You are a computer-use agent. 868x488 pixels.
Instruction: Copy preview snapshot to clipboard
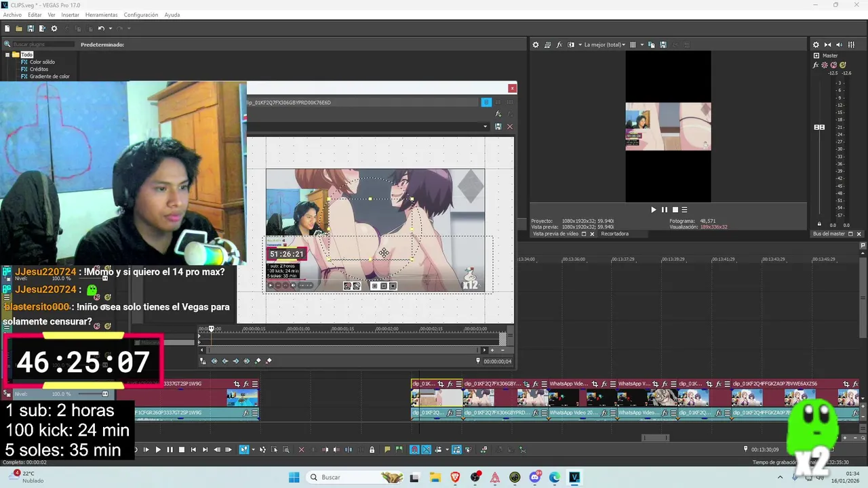tap(652, 45)
